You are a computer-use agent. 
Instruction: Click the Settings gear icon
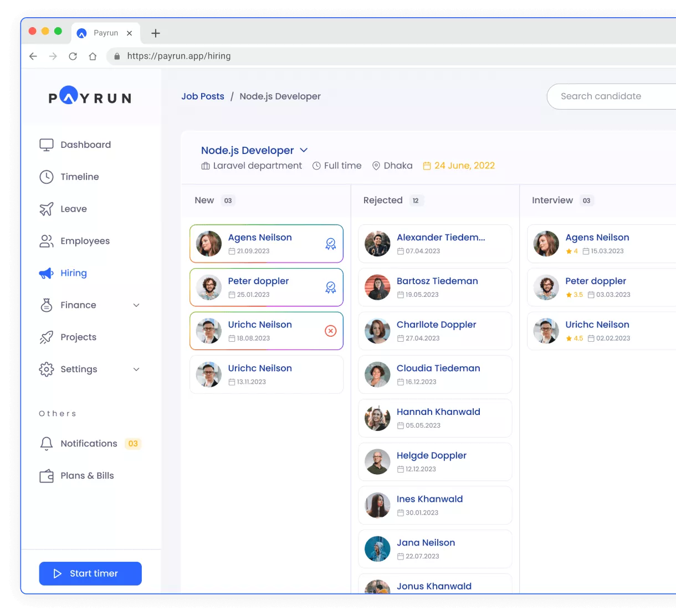pos(47,369)
